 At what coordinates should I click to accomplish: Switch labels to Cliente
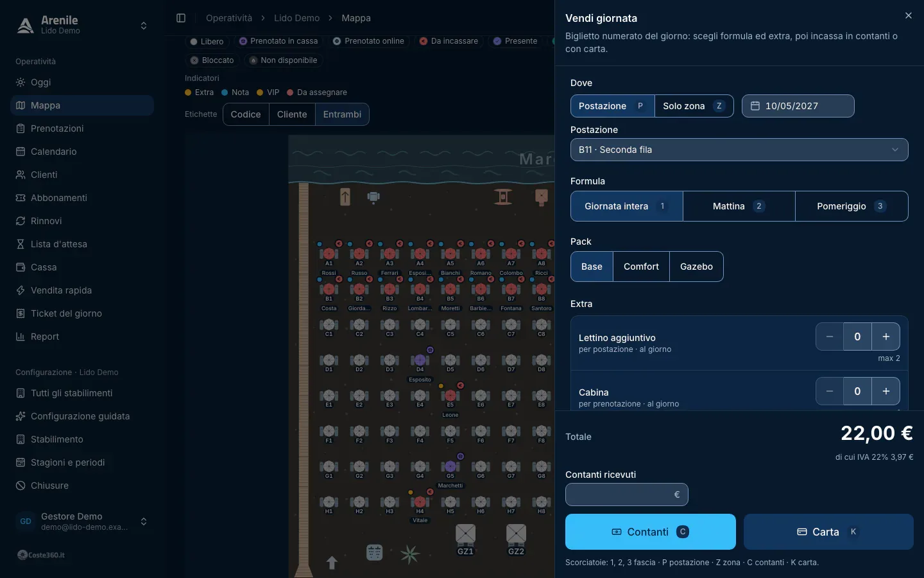point(292,114)
